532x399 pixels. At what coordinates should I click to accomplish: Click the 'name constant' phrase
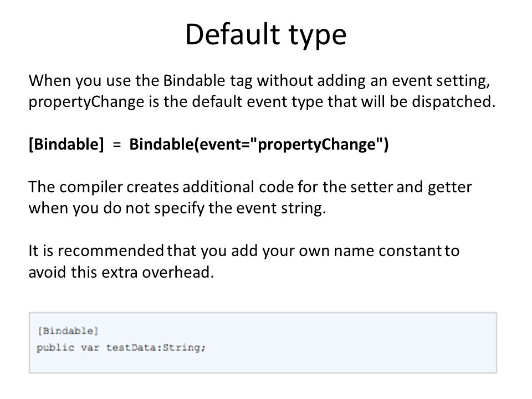tap(388, 250)
